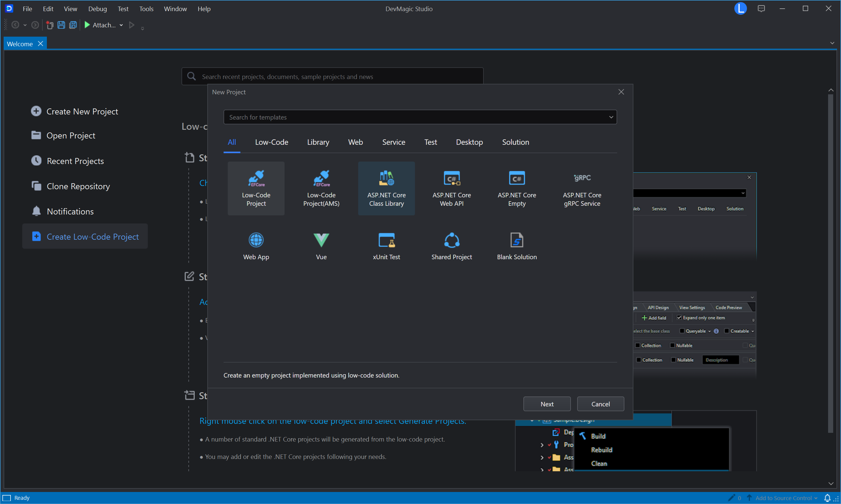
Task: Open the View menu
Action: (70, 9)
